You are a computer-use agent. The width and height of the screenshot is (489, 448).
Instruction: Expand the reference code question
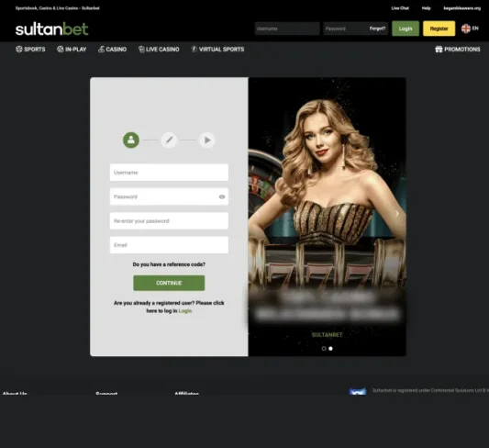169,264
